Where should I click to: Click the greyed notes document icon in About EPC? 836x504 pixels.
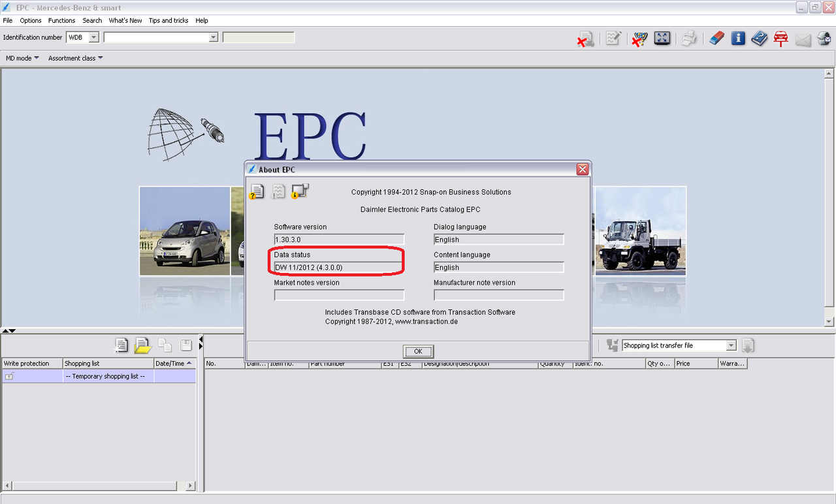click(x=279, y=191)
